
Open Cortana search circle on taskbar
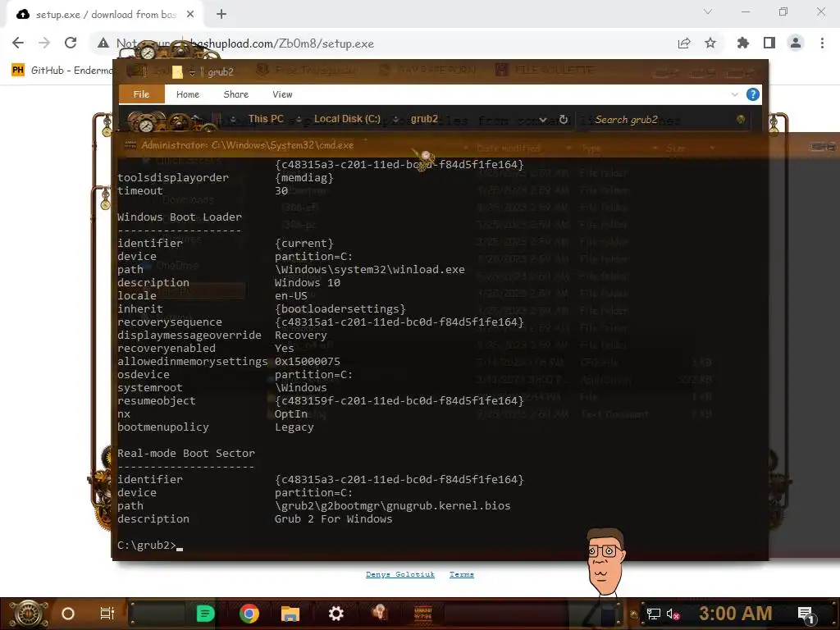click(68, 614)
